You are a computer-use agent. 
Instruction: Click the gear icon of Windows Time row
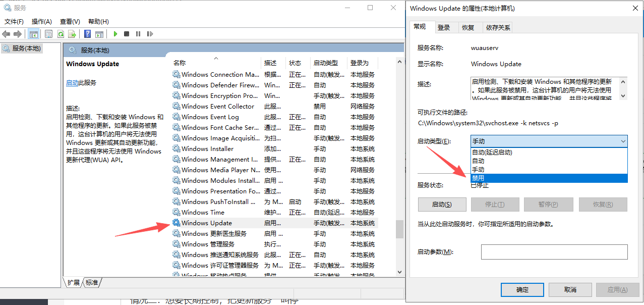click(176, 212)
